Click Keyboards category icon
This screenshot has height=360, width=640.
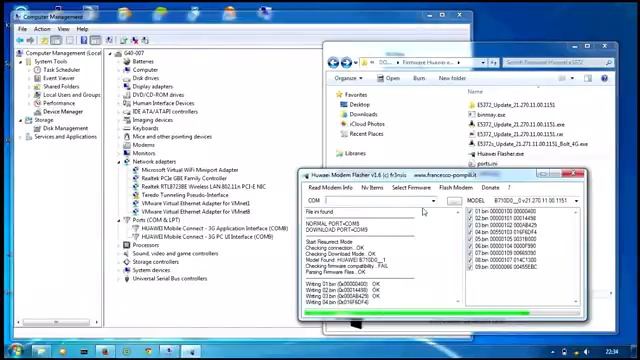127,128
